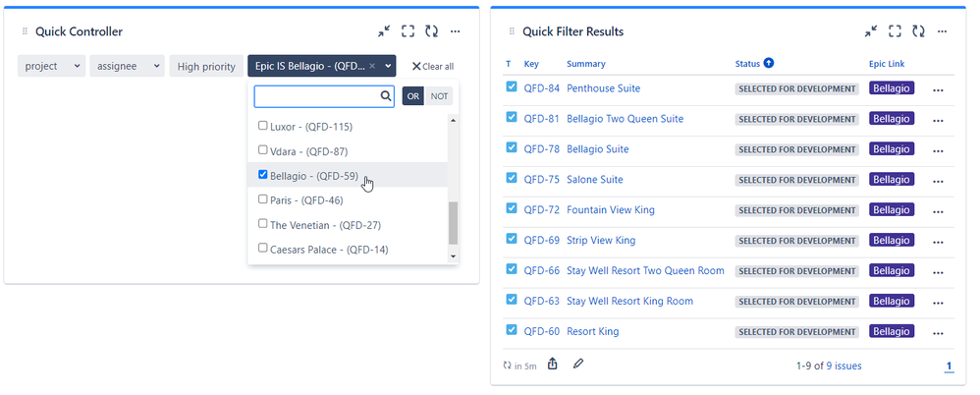This screenshot has width=980, height=395.
Task: Click Clear all filters
Action: point(433,66)
